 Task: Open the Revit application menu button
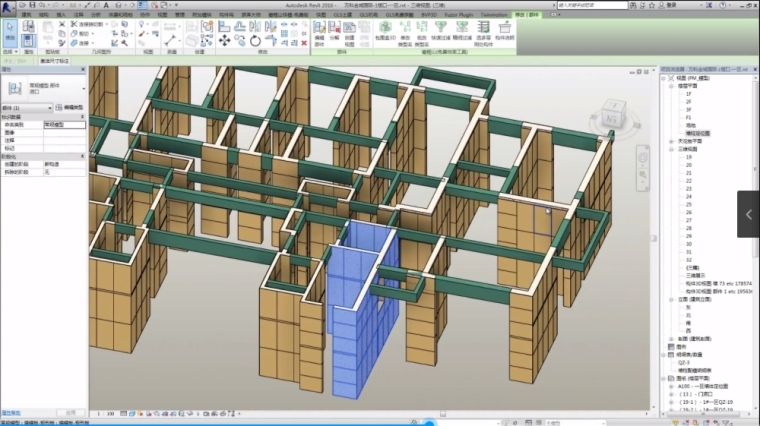(7, 6)
